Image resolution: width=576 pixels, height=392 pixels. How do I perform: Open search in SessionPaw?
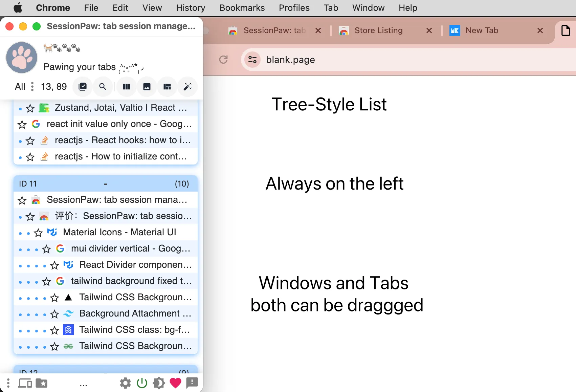point(103,87)
